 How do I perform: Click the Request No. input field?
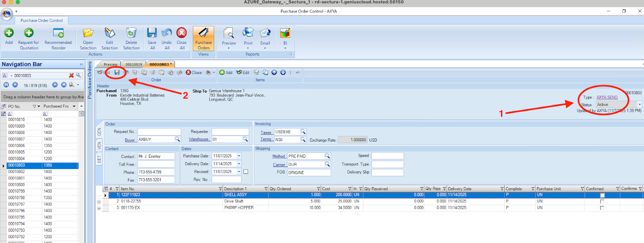tap(159, 132)
